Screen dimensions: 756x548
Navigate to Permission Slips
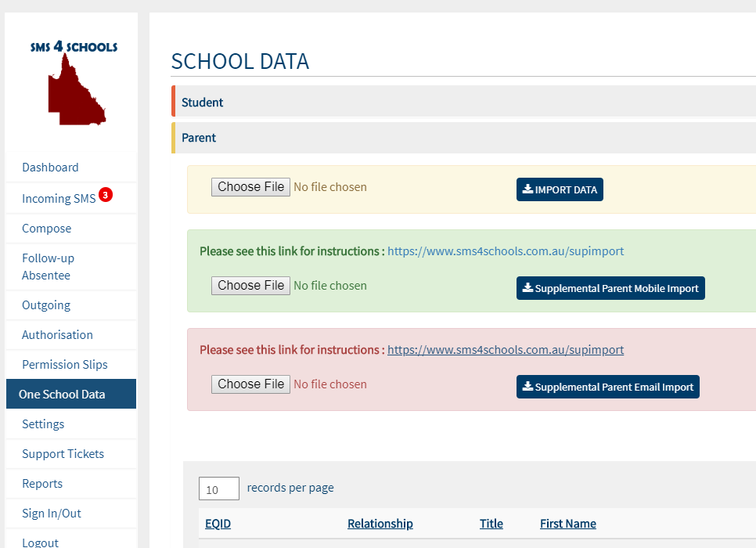pyautogui.click(x=65, y=364)
